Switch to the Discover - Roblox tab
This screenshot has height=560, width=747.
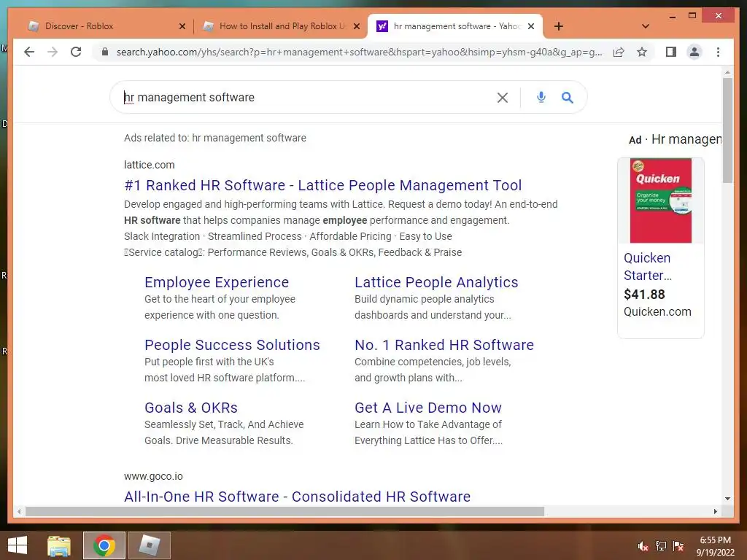click(106, 26)
